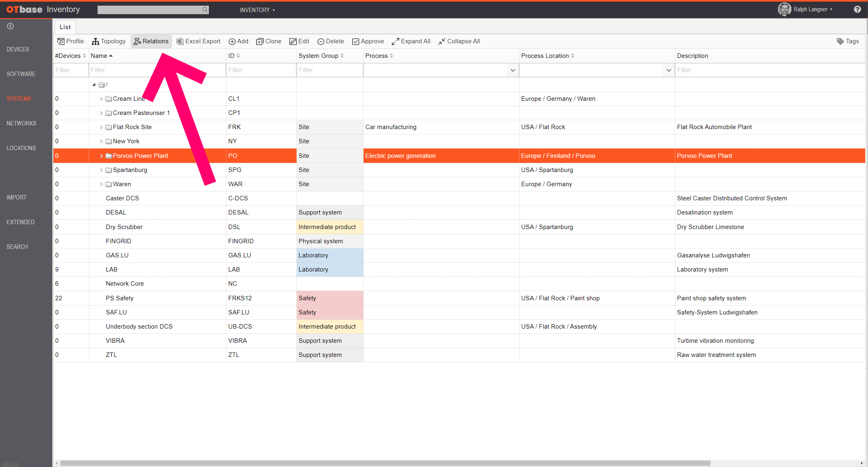Screen dimensions: 868x467
Task: Collapse All tree nodes
Action: pos(459,41)
